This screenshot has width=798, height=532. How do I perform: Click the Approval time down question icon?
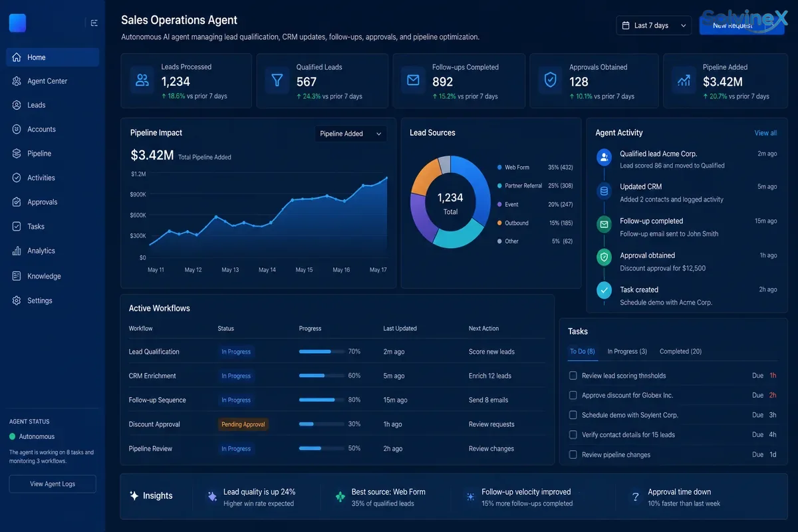pyautogui.click(x=635, y=497)
